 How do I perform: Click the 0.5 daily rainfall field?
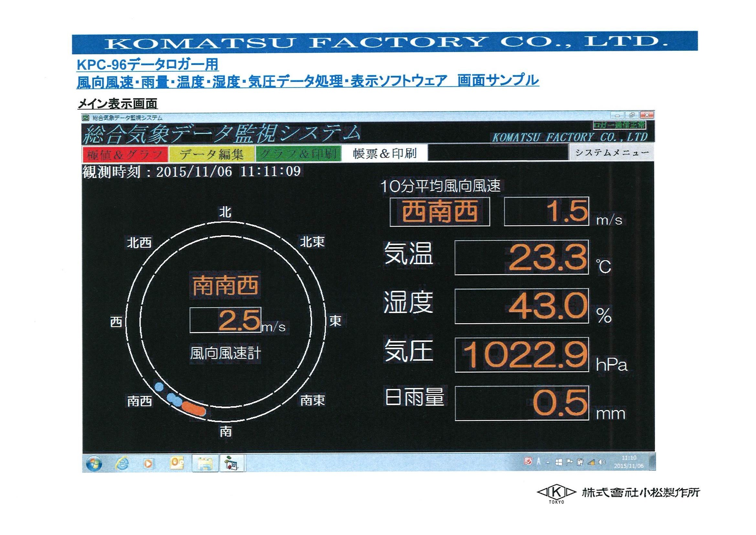[522, 404]
